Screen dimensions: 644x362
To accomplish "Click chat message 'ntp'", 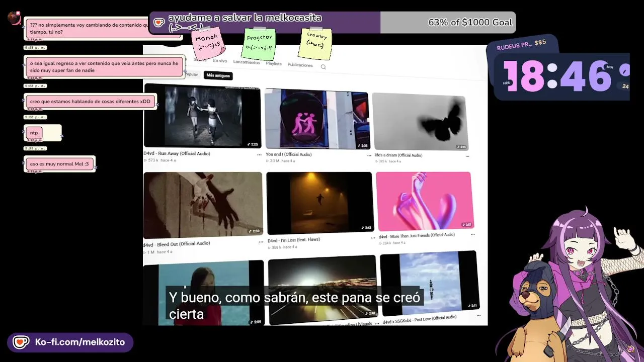I will (x=35, y=133).
